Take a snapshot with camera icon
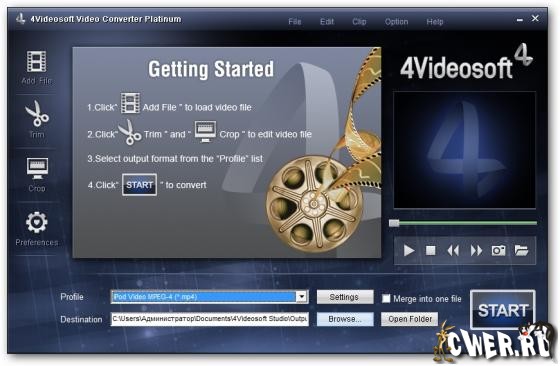Image resolution: width=560 pixels, height=366 pixels. 499,251
